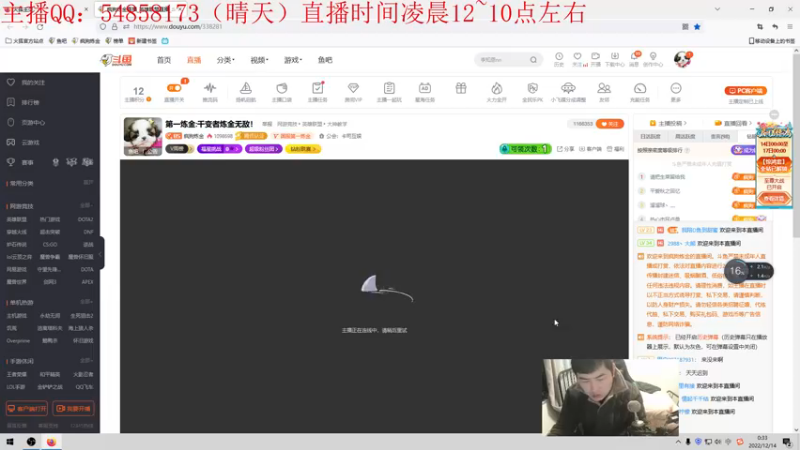
Task: Click the 分享 share link
Action: pos(565,149)
